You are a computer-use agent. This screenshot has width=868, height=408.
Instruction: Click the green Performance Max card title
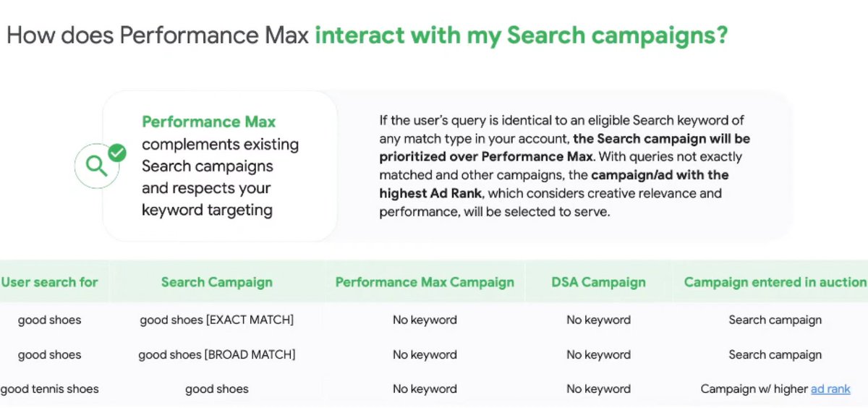[x=208, y=122]
